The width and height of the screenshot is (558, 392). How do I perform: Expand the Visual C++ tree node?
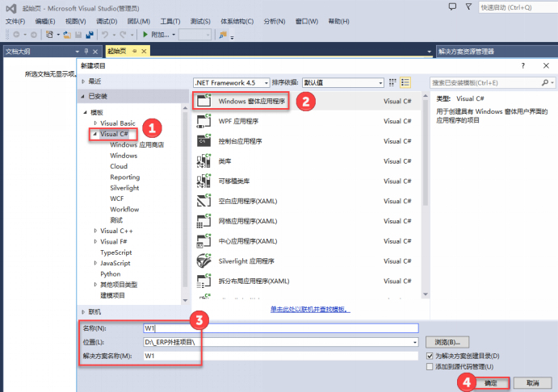95,230
